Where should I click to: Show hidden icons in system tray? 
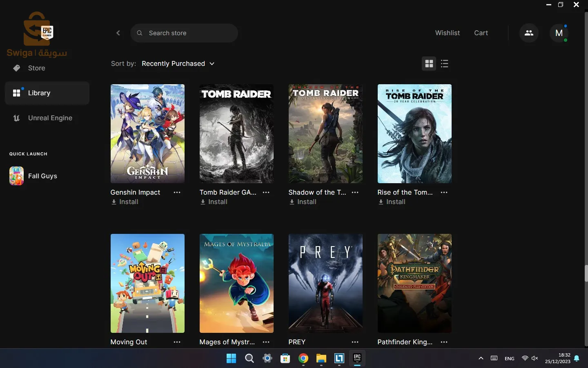coord(481,359)
